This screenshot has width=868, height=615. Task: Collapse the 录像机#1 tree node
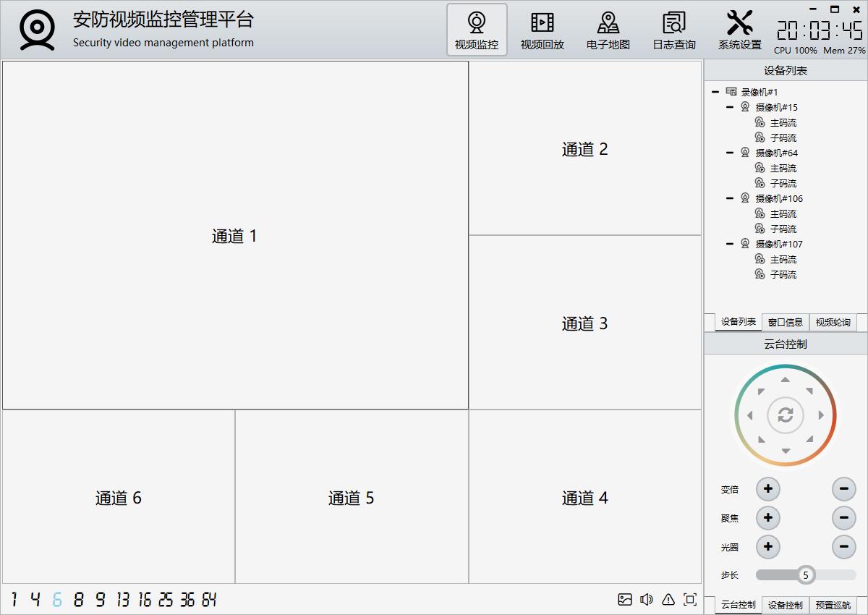(x=715, y=92)
